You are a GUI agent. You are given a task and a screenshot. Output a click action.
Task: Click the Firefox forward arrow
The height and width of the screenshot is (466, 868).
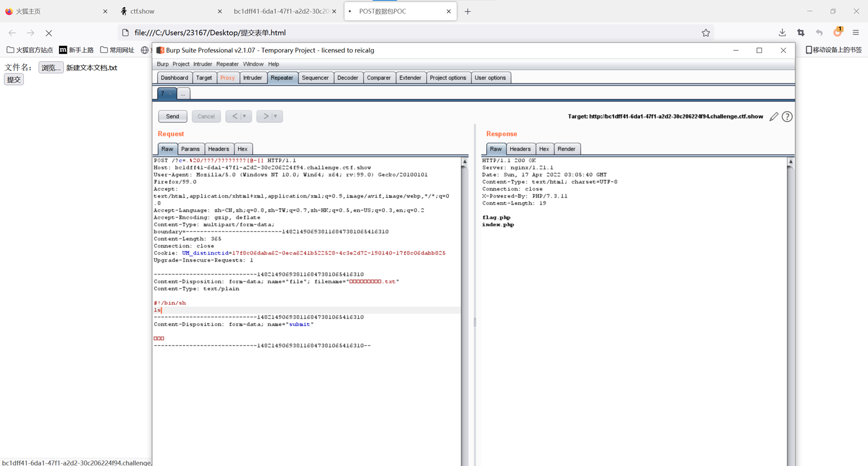pyautogui.click(x=30, y=33)
